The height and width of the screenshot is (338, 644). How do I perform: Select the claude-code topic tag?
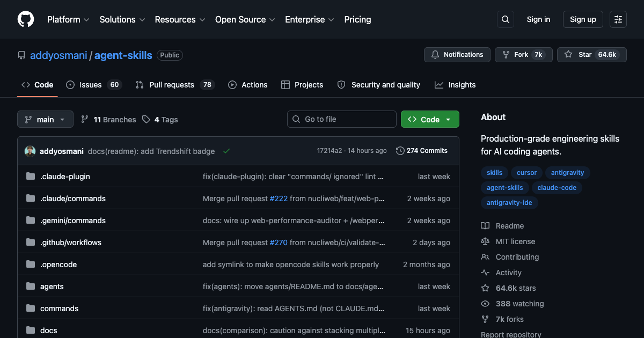point(557,188)
